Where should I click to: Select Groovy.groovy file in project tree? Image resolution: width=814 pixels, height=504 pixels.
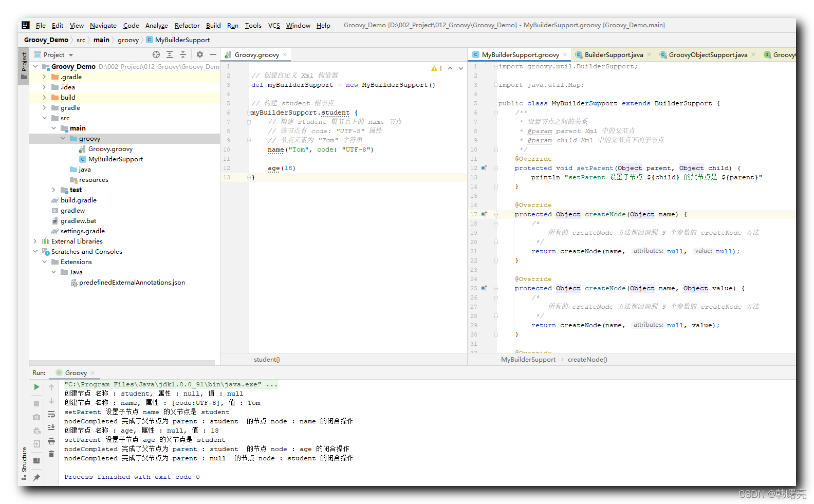click(110, 148)
